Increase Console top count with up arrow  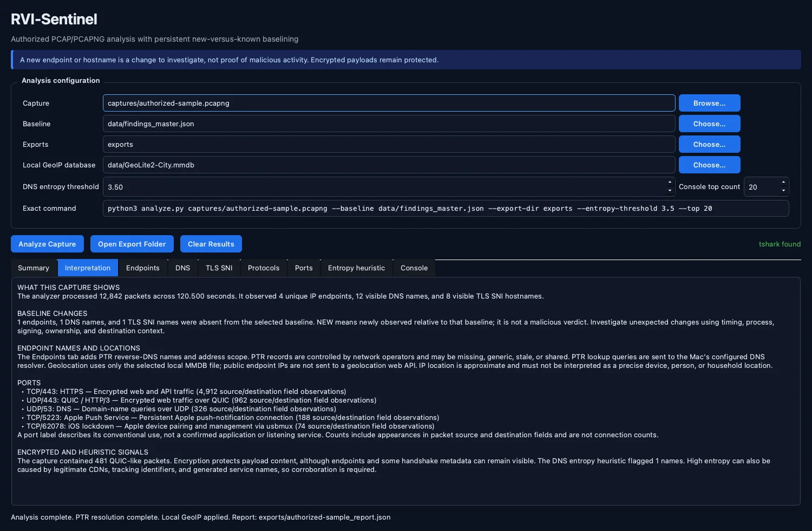point(783,183)
